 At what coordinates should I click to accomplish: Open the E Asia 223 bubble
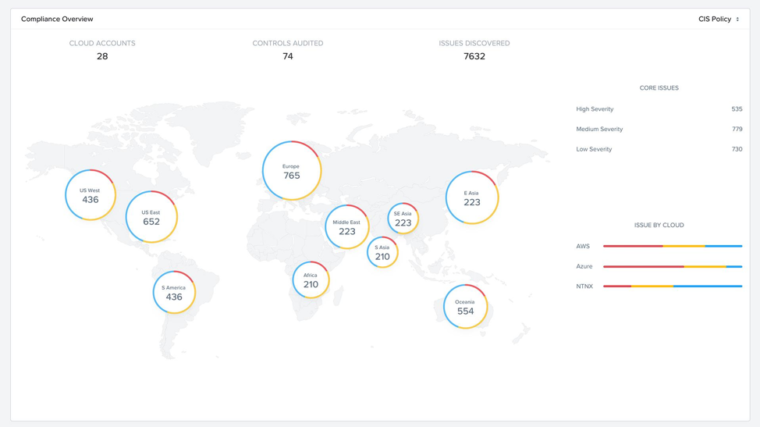click(472, 198)
